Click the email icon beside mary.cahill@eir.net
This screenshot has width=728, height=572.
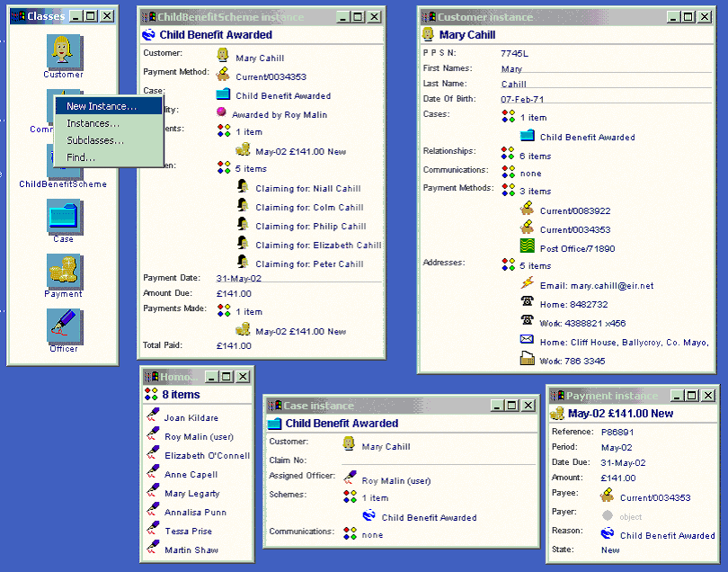click(x=528, y=284)
